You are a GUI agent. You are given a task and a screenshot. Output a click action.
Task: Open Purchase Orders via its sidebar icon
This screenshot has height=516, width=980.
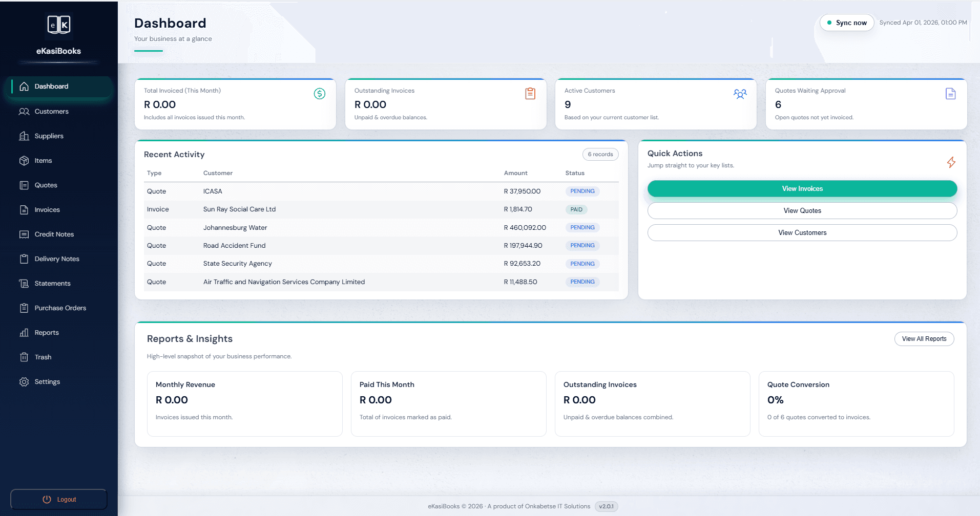tap(24, 308)
